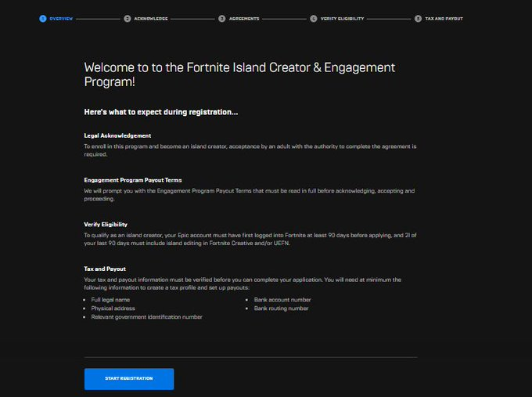This screenshot has height=397, width=532.
Task: Click the Physical address bullet item
Action: (x=113, y=308)
